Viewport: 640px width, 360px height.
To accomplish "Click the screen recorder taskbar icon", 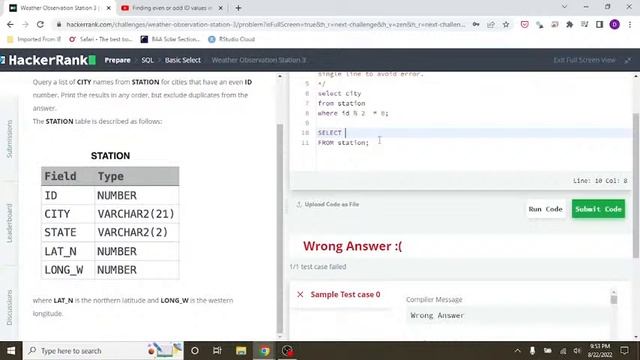I will pos(287,351).
